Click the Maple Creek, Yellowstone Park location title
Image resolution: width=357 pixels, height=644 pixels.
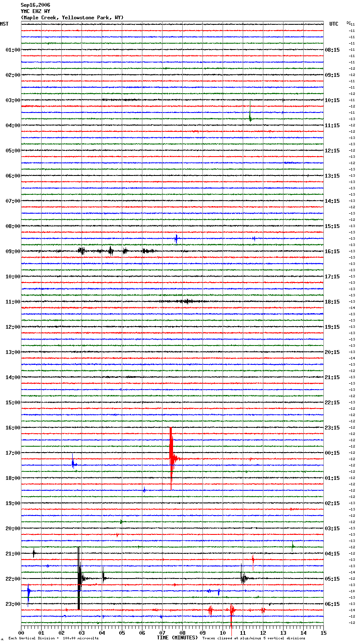coord(72,18)
